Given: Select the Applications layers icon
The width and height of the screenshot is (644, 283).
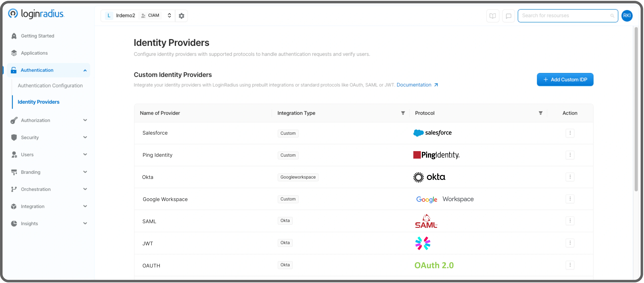Looking at the screenshot, I should tap(14, 53).
